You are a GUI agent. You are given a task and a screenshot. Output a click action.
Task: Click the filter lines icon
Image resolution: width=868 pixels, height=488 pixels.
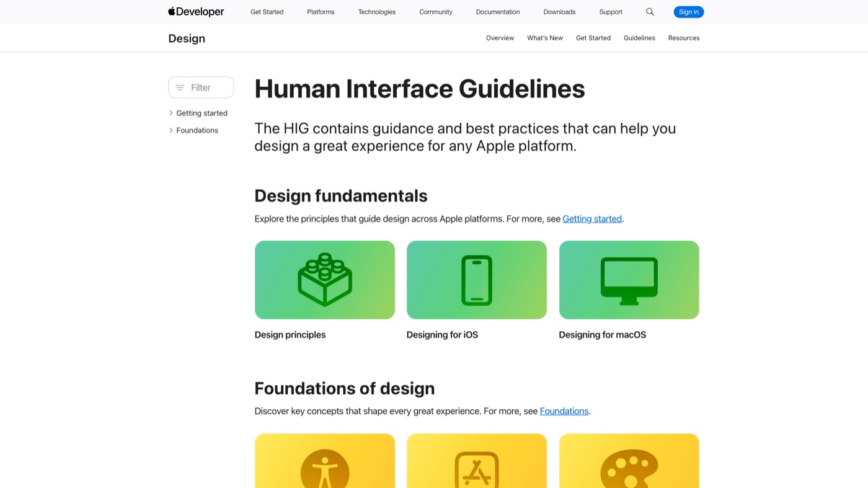point(180,88)
